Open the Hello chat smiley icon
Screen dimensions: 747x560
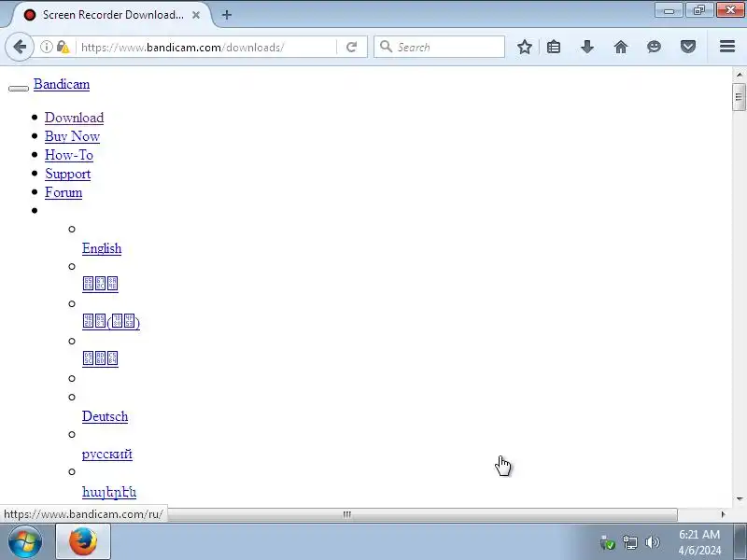click(655, 47)
